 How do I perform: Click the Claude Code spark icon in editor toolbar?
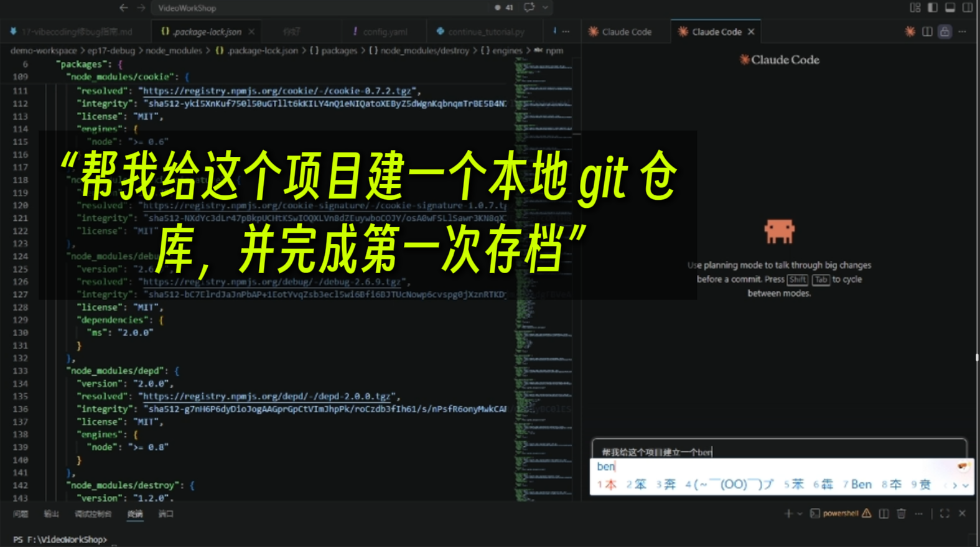click(910, 32)
